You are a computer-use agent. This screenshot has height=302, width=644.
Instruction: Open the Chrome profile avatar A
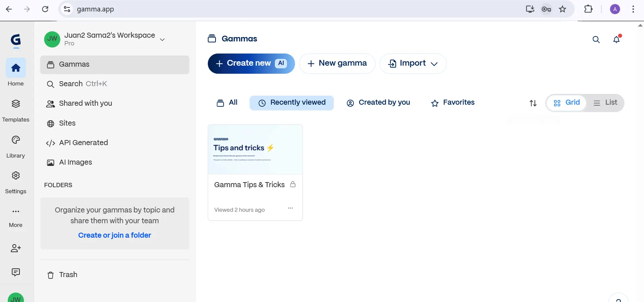pyautogui.click(x=615, y=9)
